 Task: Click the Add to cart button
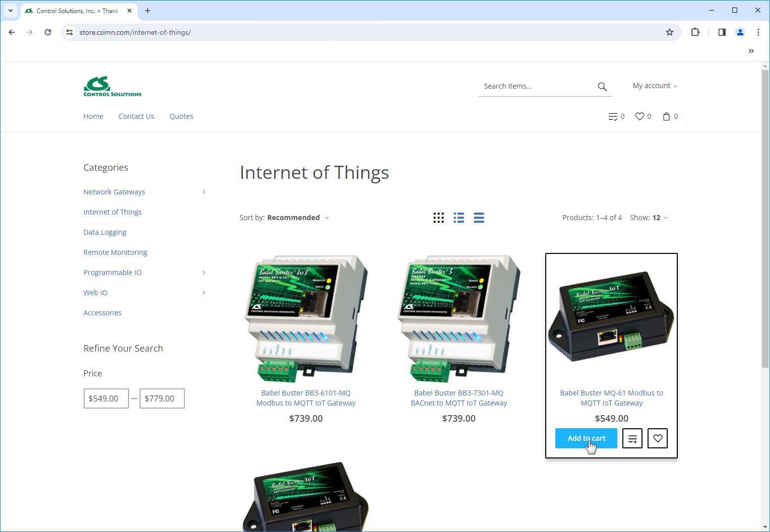coord(586,438)
